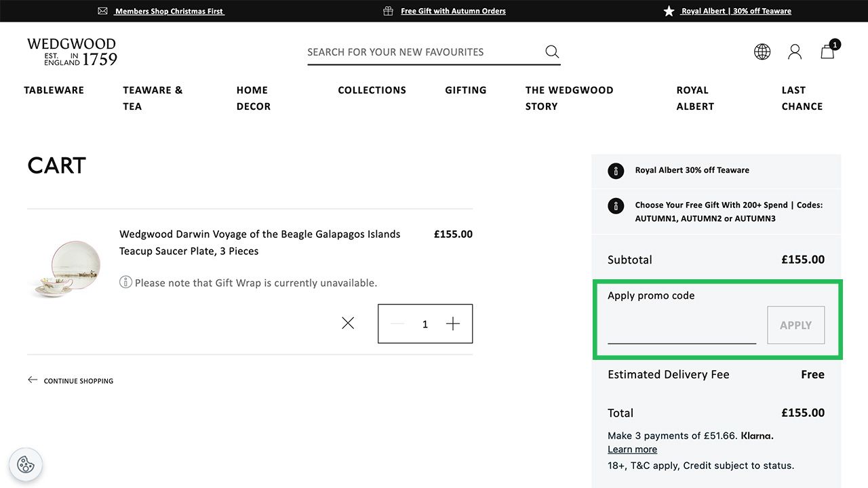The height and width of the screenshot is (488, 868).
Task: Open the Teaware & Tea menu
Action: [x=153, y=98]
